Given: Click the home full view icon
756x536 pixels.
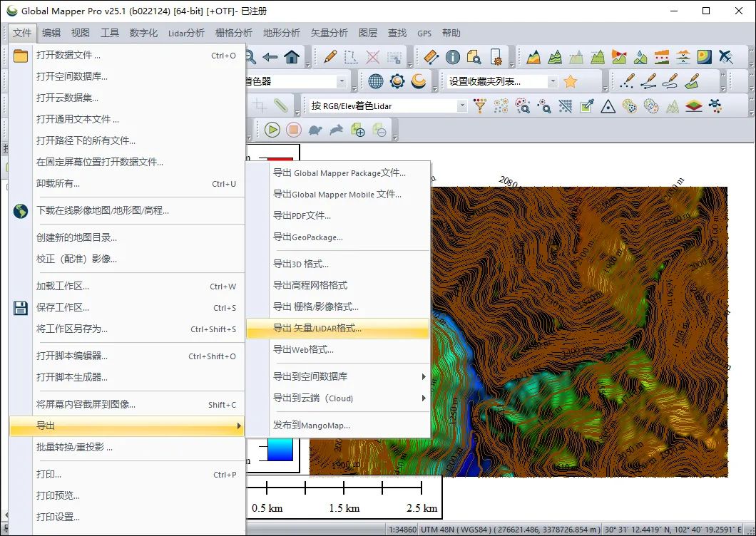Looking at the screenshot, I should pyautogui.click(x=292, y=57).
